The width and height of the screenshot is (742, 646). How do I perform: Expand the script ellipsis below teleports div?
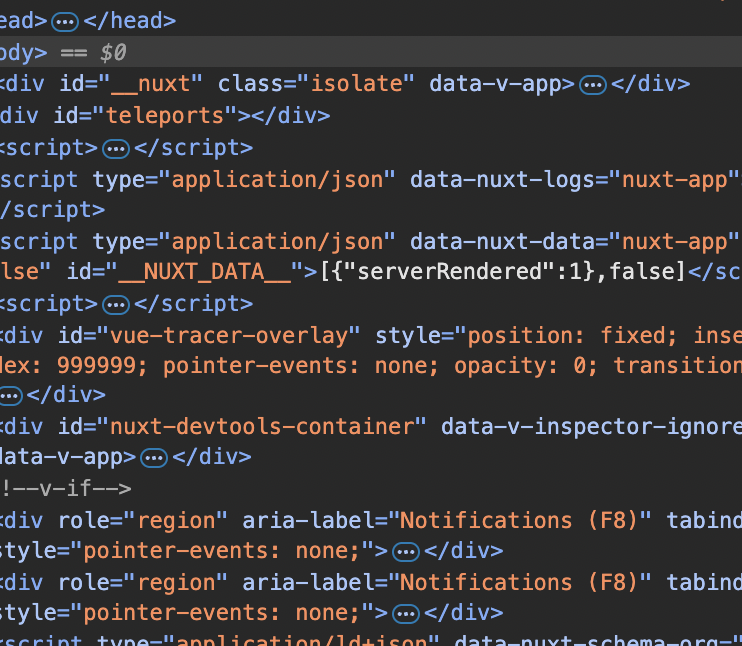[117, 148]
